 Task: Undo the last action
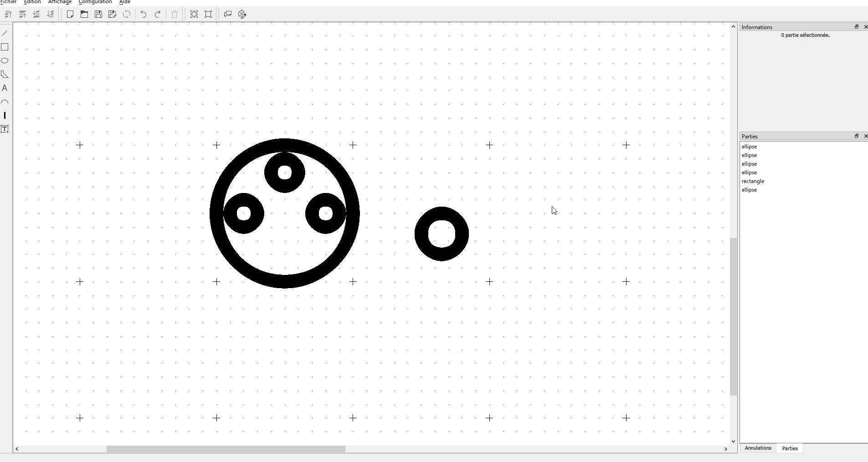(x=144, y=14)
